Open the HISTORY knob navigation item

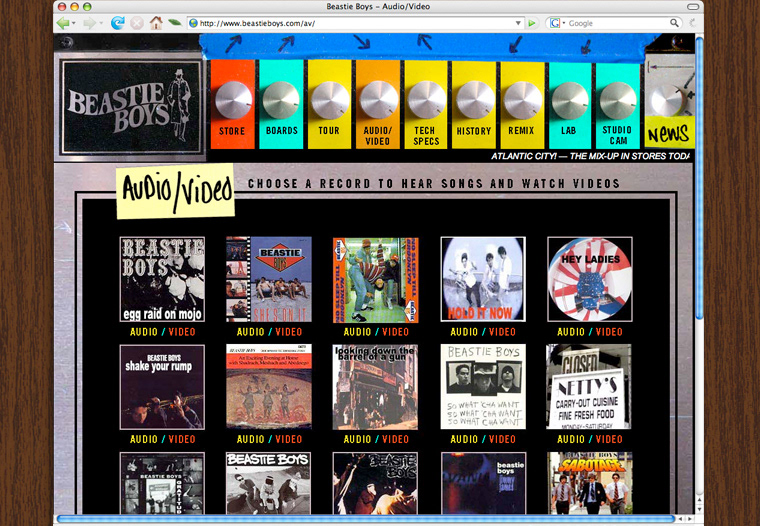coord(474,104)
